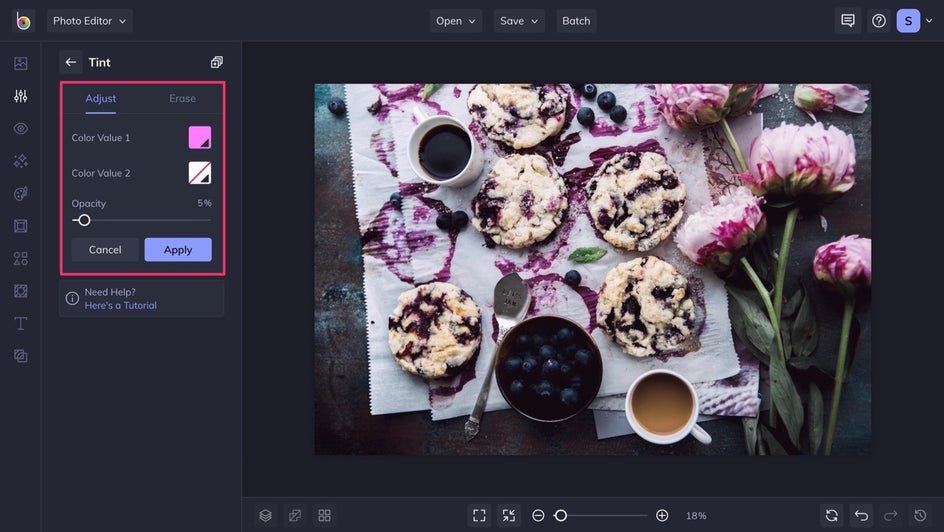This screenshot has height=532, width=944.
Task: Open the Effects sparkle icon
Action: [20, 161]
